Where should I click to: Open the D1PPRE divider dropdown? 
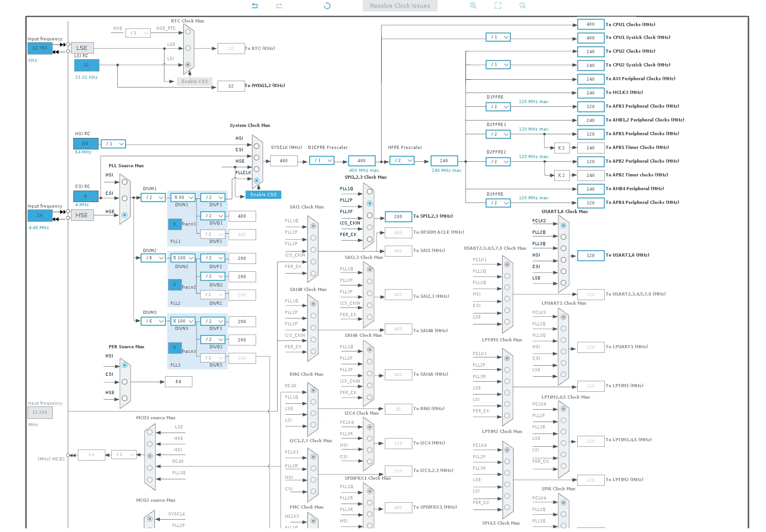(498, 107)
